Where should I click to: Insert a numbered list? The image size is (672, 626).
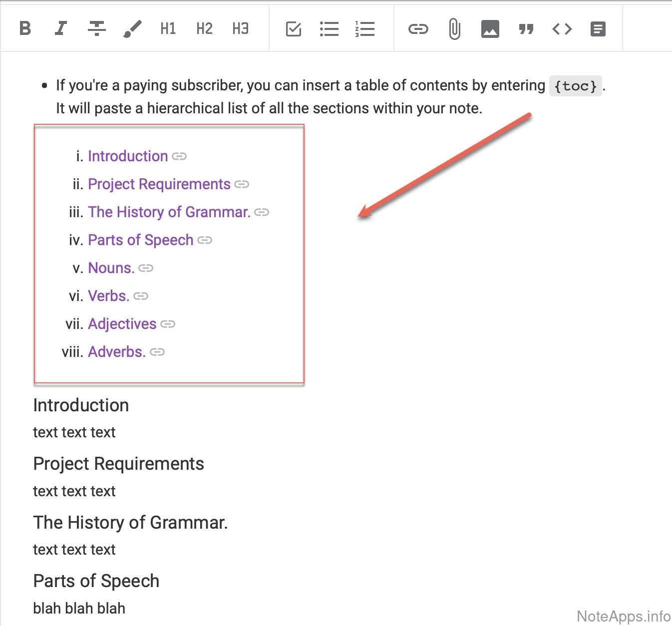point(365,29)
